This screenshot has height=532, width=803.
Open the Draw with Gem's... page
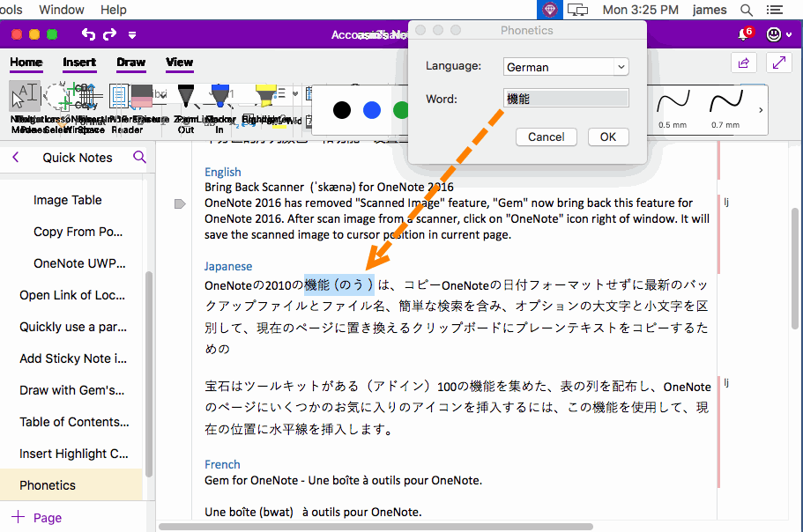(x=71, y=390)
